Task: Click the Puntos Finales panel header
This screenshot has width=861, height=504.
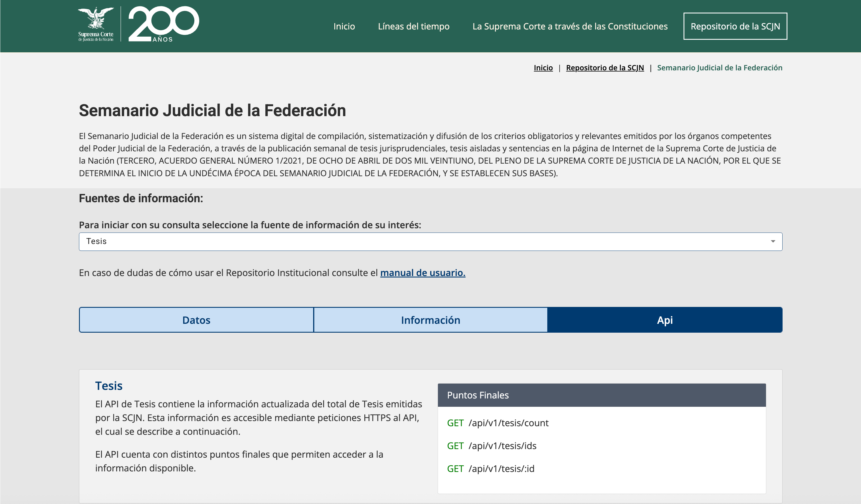Action: click(602, 395)
